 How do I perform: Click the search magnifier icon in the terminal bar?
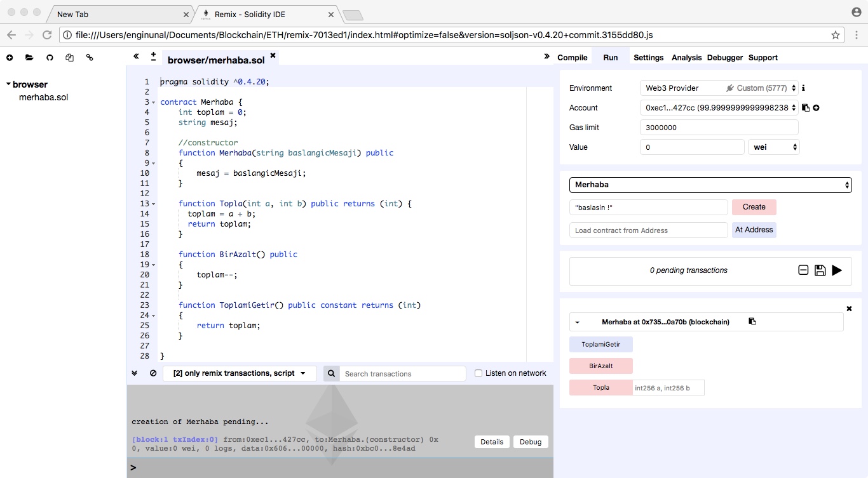331,374
